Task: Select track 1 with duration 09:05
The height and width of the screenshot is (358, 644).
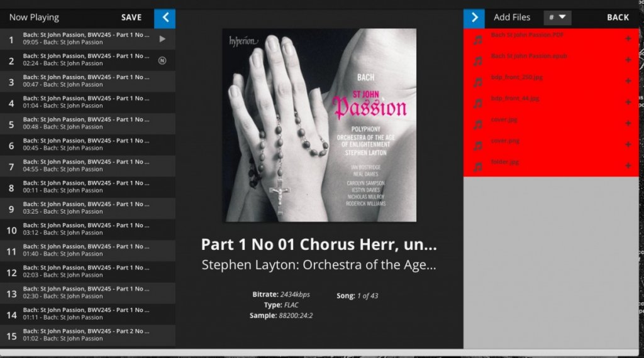Action: (87, 39)
